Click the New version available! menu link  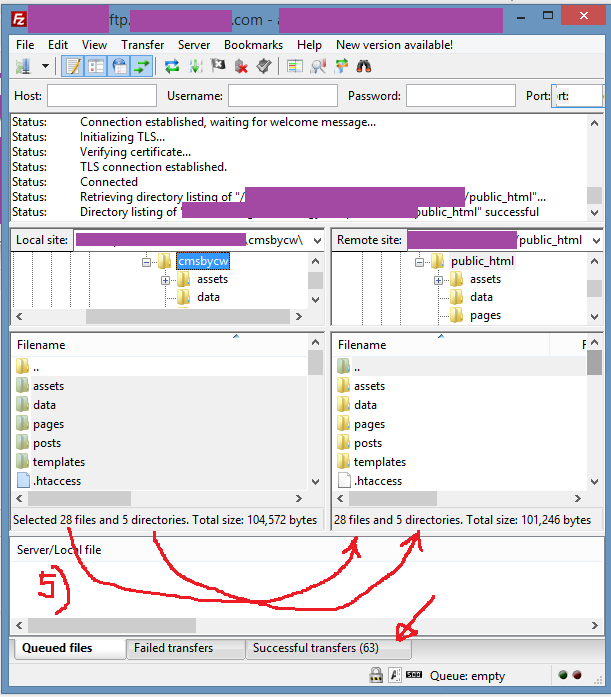pos(394,45)
